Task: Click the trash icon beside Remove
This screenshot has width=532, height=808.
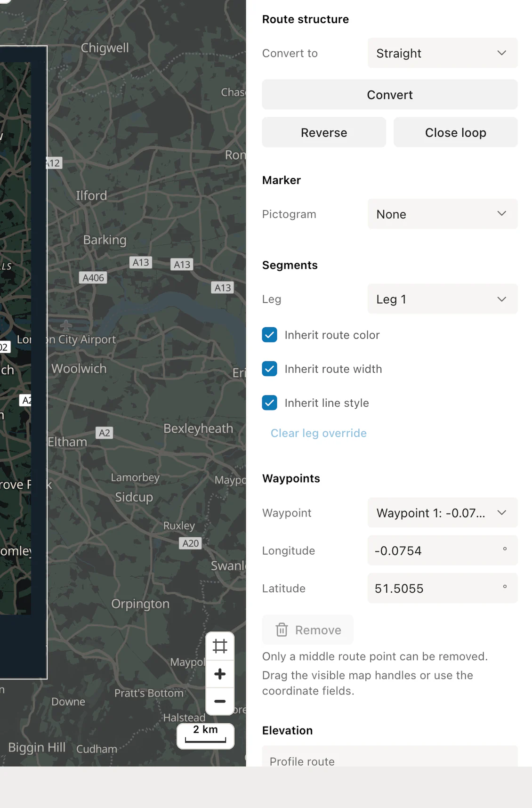Action: pos(282,630)
